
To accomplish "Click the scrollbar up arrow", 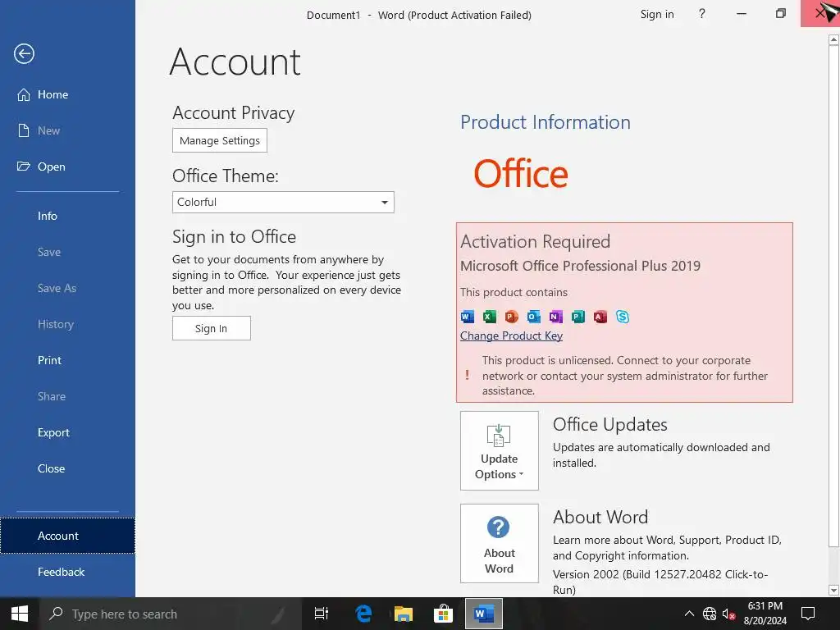I will (833, 39).
